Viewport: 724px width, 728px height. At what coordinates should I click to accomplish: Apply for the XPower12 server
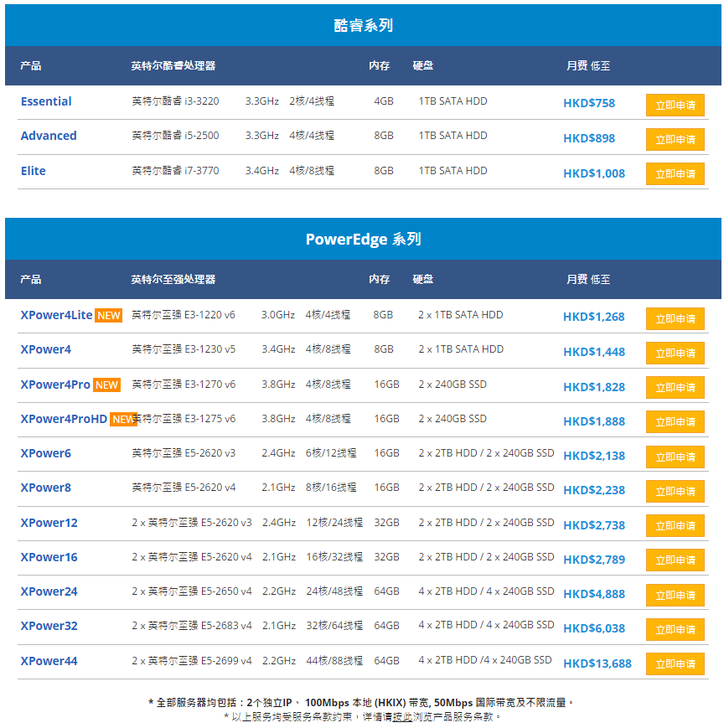pos(675,525)
